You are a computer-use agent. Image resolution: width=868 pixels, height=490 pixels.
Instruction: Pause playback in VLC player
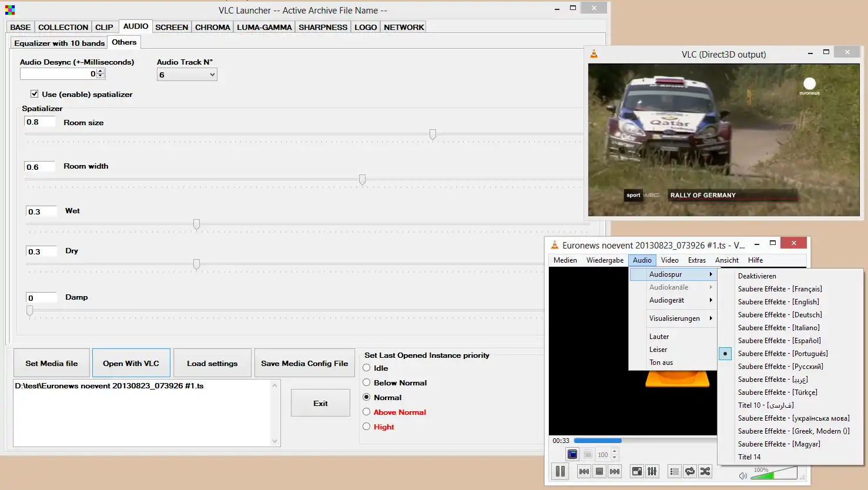coord(560,471)
